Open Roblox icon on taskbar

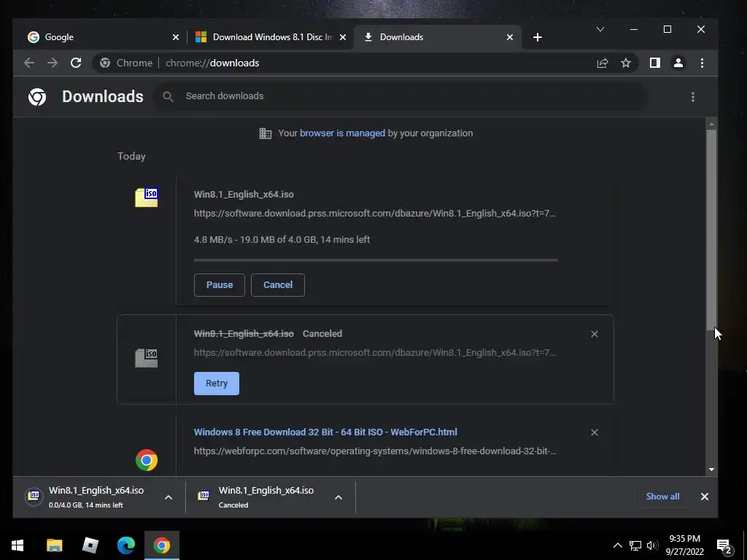pyautogui.click(x=90, y=545)
